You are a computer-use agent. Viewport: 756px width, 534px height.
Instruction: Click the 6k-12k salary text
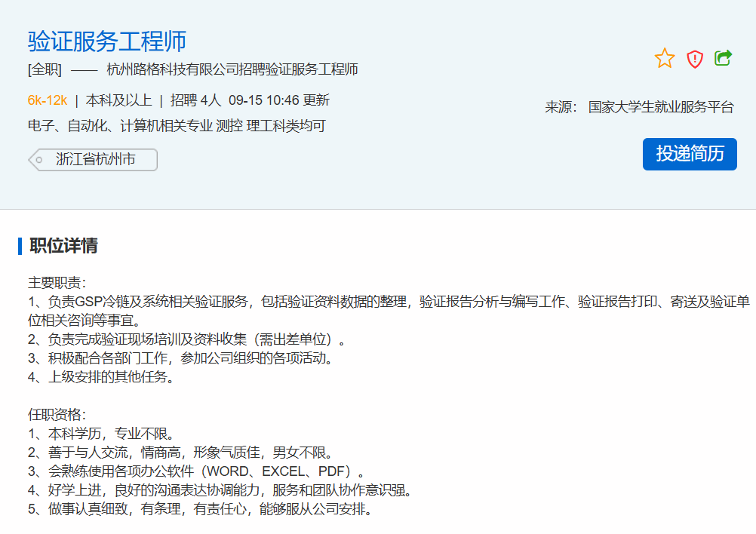[x=48, y=100]
